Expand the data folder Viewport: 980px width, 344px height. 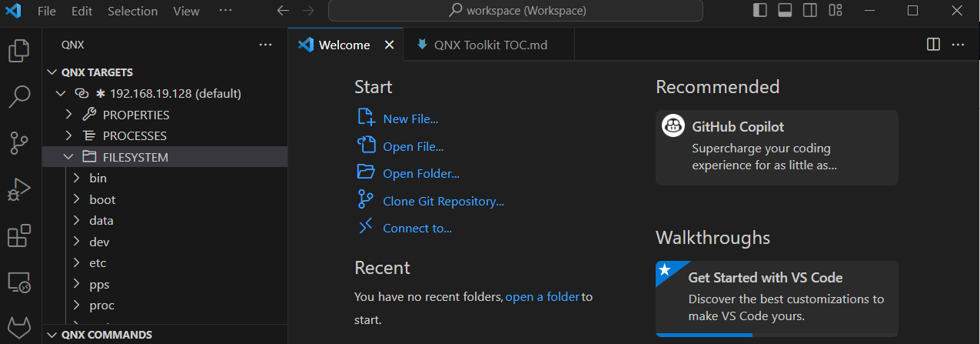pyautogui.click(x=76, y=220)
